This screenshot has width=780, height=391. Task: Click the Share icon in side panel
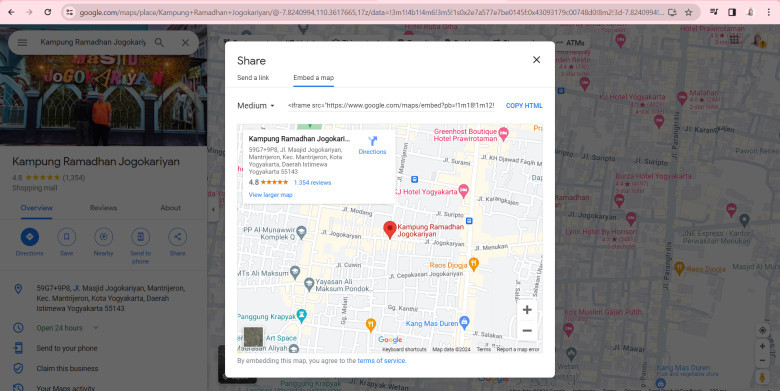pos(178,237)
